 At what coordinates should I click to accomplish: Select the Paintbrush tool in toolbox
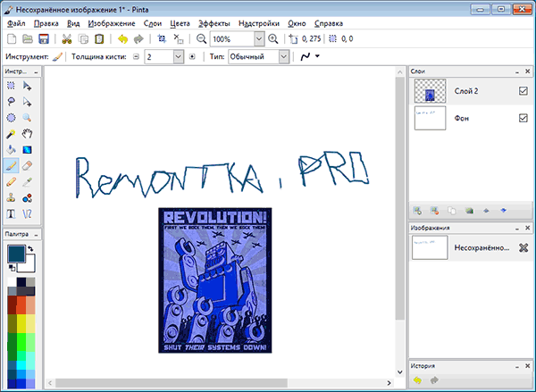pyautogui.click(x=11, y=166)
